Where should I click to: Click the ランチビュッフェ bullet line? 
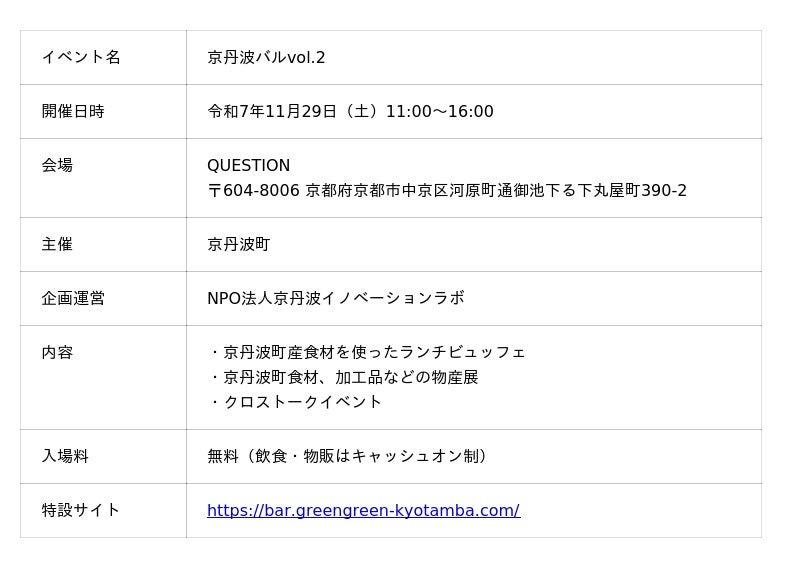[368, 352]
